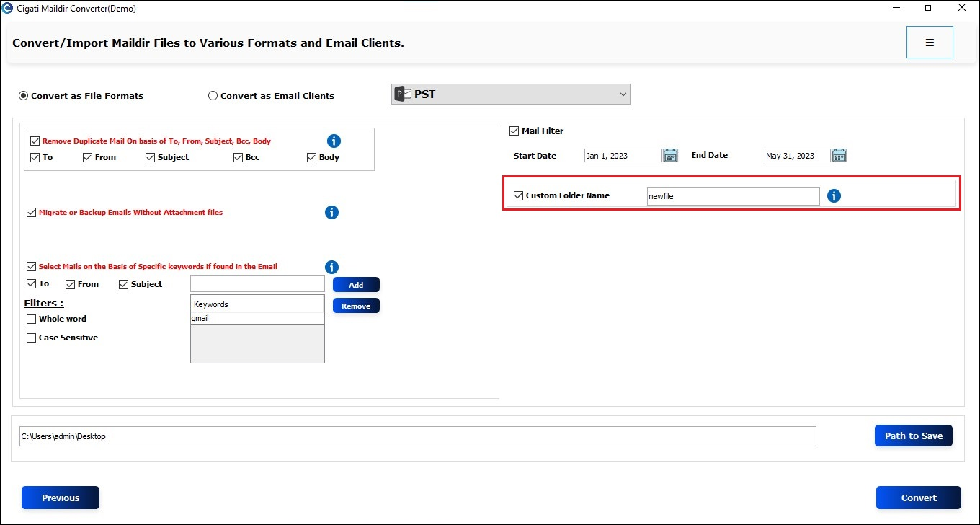Click the keyword entry text field
980x525 pixels.
point(257,284)
